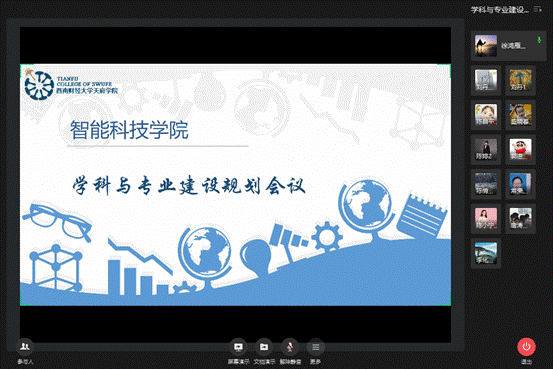Unmute the crossed-out microphone
Viewport: 553px width, 369px height.
(290, 347)
